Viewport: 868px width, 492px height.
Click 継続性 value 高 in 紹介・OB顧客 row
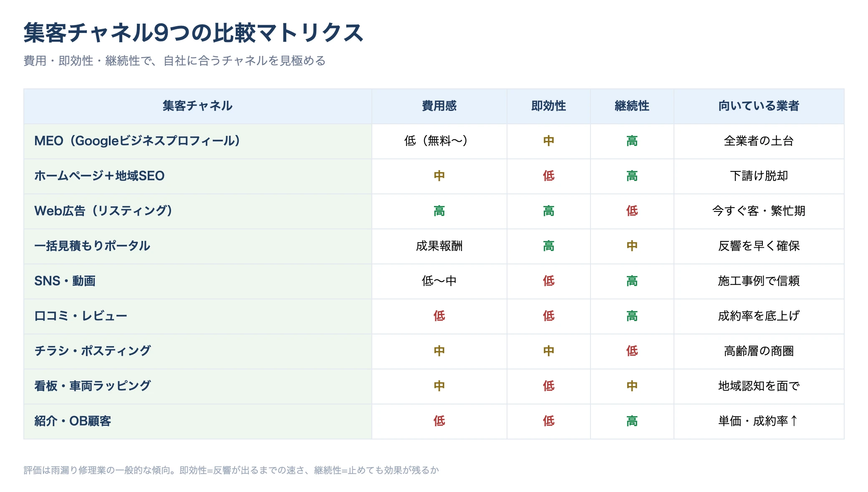tap(632, 421)
